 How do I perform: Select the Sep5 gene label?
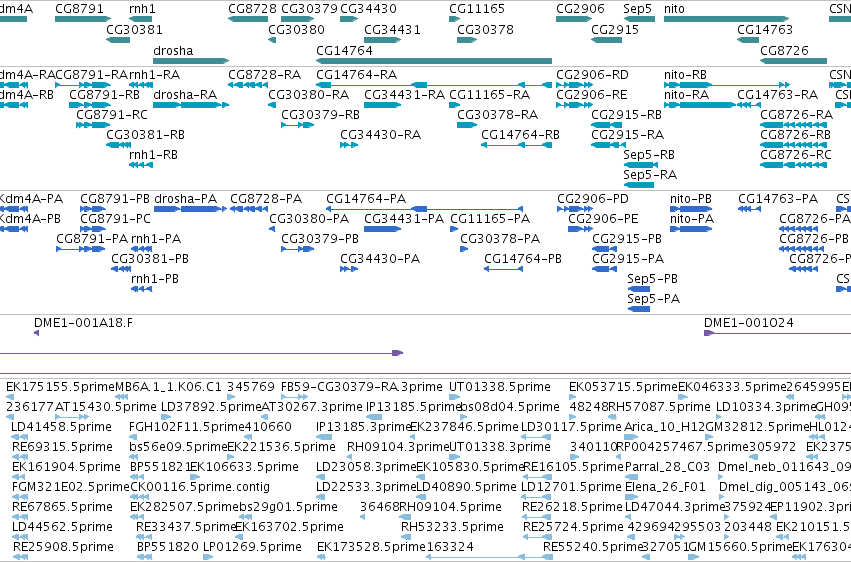pos(637,9)
